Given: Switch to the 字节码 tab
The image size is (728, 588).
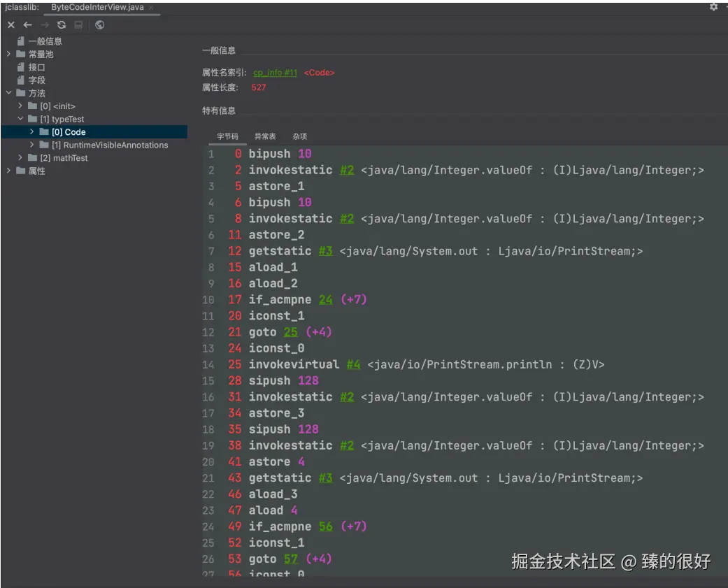Looking at the screenshot, I should tap(227, 136).
